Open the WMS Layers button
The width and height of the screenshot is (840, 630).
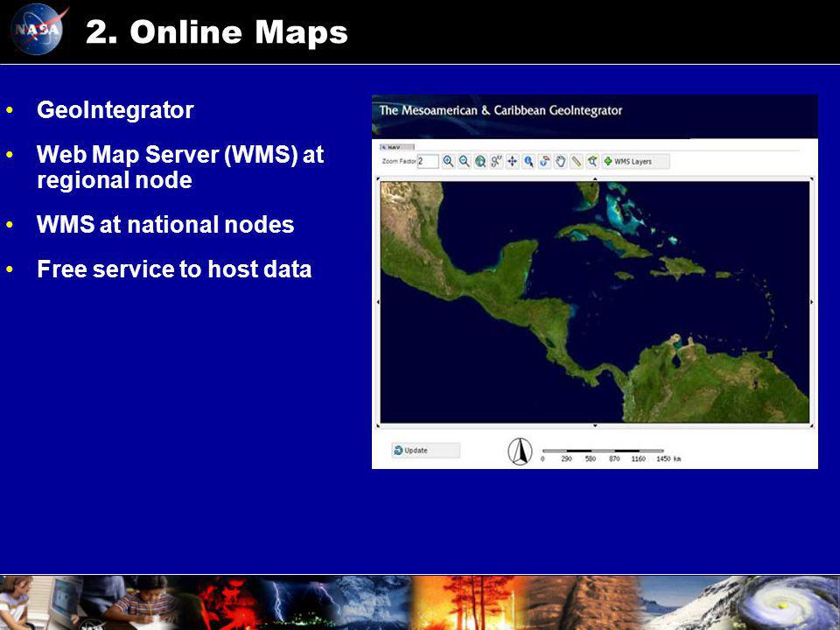point(635,161)
